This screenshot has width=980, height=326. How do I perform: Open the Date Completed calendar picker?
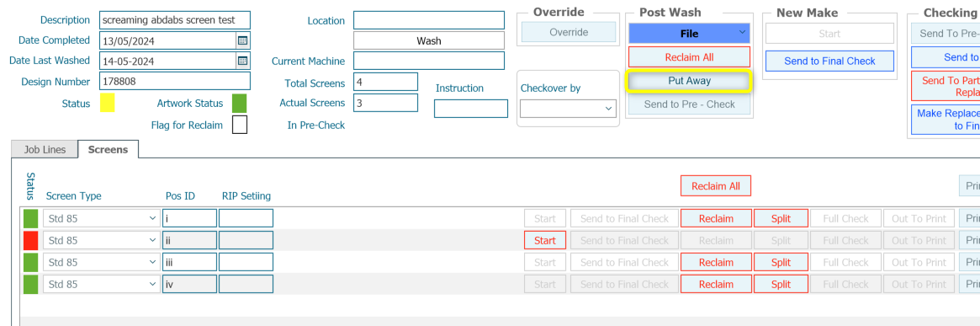pyautogui.click(x=242, y=40)
